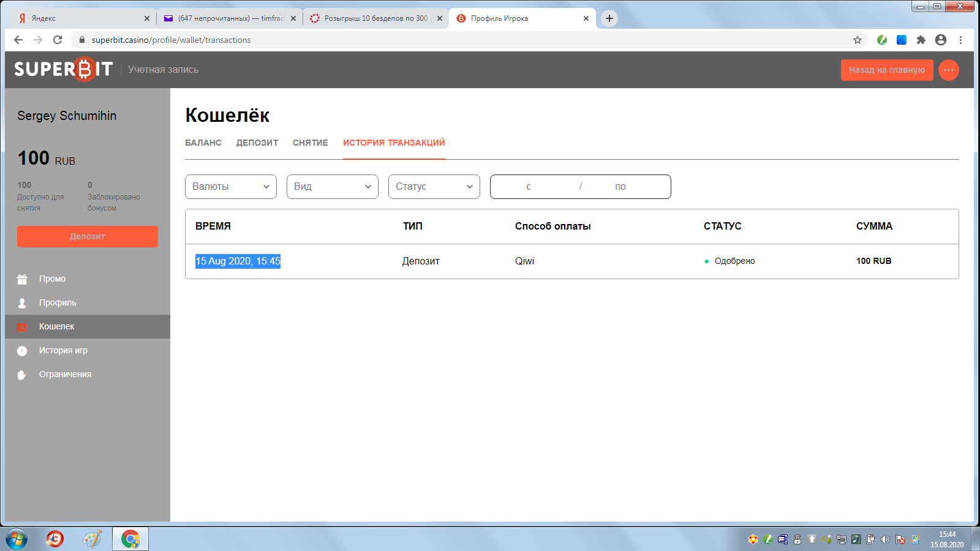Click the Назад на главную button
980x551 pixels.
[886, 70]
